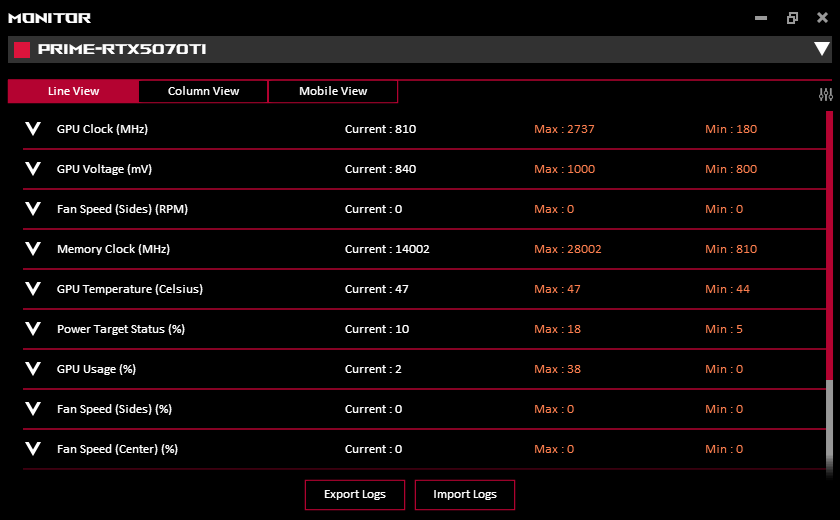Image resolution: width=840 pixels, height=520 pixels.
Task: Click the Import Logs button
Action: pyautogui.click(x=464, y=494)
